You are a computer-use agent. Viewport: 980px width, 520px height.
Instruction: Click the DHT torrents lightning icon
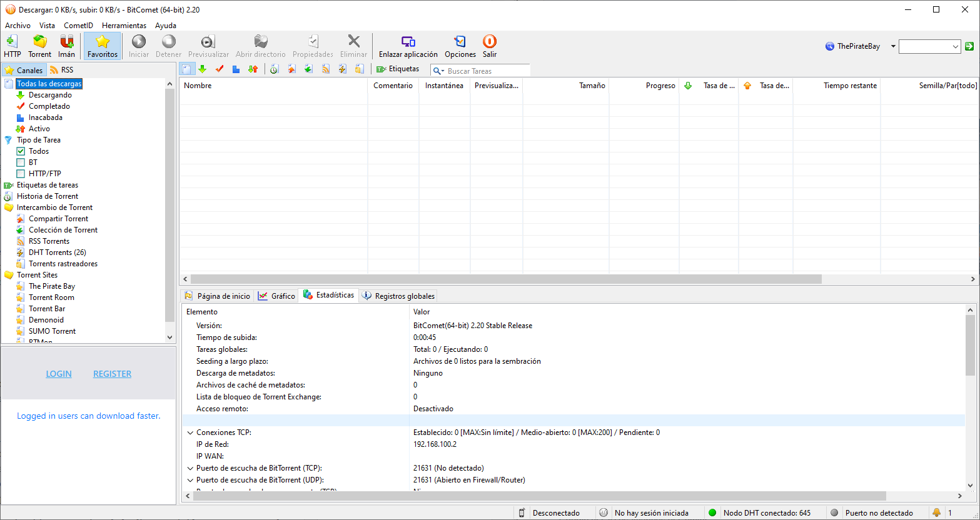pos(342,69)
